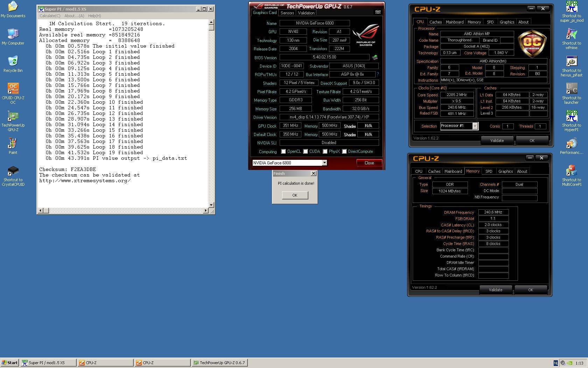Open About tab in lower CPU-Z window

click(x=522, y=171)
